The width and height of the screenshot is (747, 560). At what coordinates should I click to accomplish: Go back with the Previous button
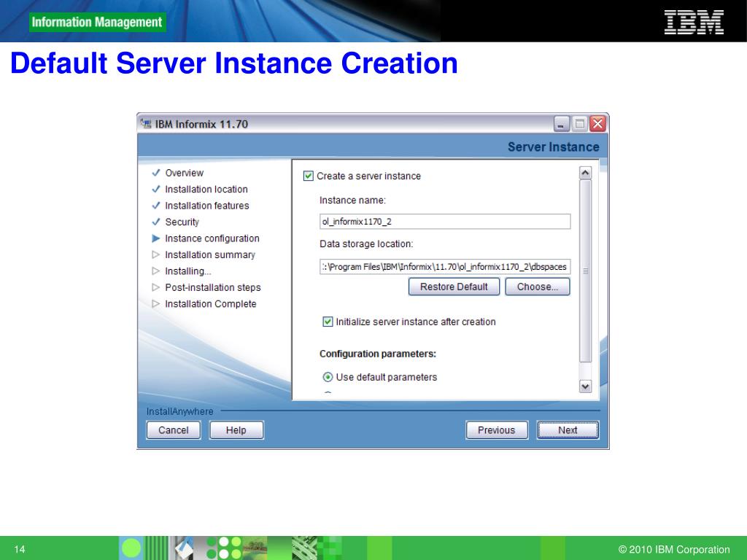[x=497, y=430]
